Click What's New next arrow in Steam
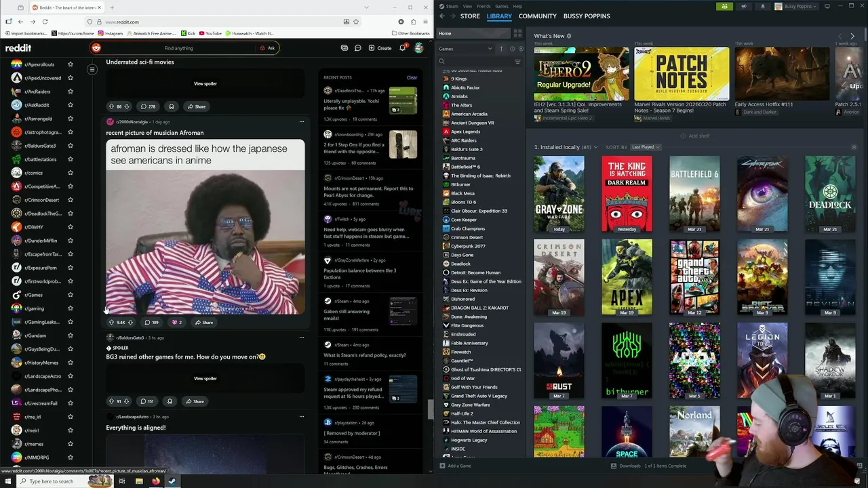The width and height of the screenshot is (868, 488). point(852,36)
